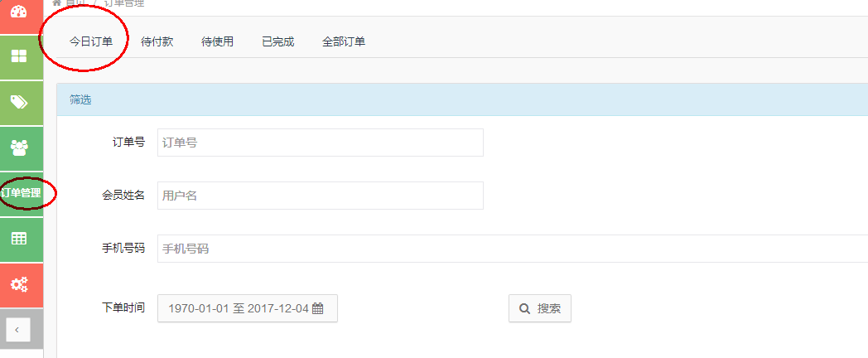The image size is (868, 358).
Task: Click the 订单号 input field
Action: pos(320,143)
